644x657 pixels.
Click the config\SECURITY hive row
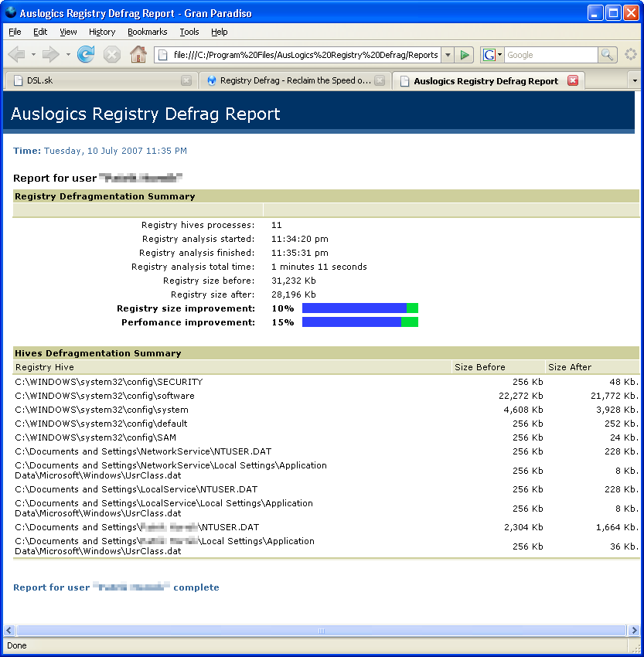(x=326, y=382)
